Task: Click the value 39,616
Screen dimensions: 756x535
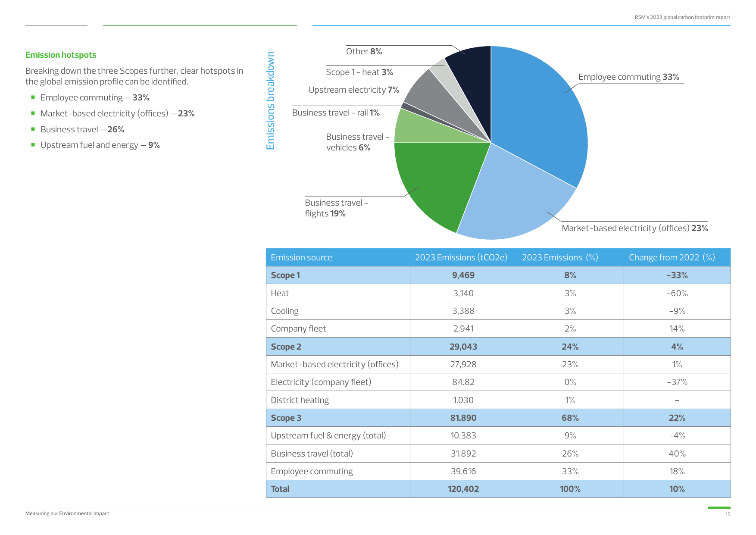Action: coord(463,471)
